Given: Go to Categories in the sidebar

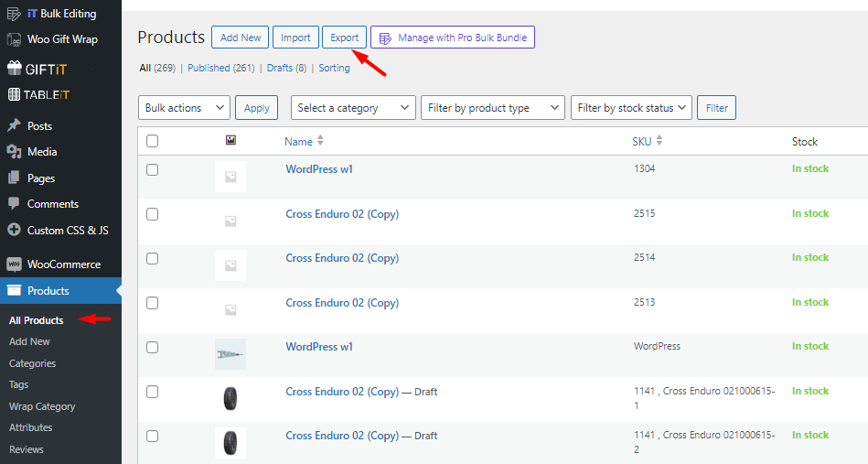Looking at the screenshot, I should [x=32, y=363].
